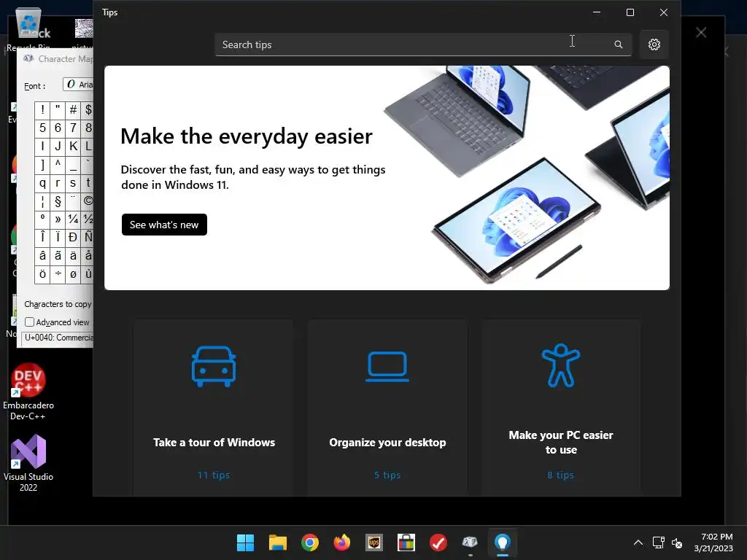Select the ã character in Character Map
Screen dimensions: 747x560
pos(58,256)
